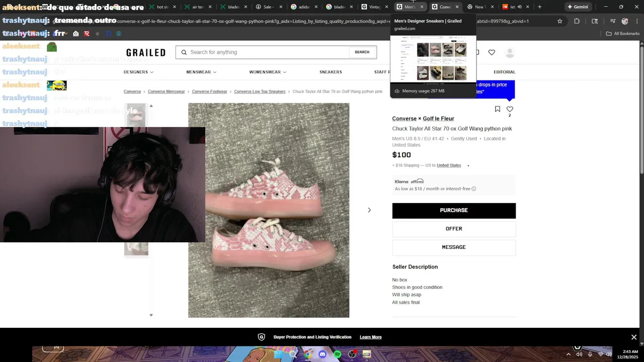Open Chrome from the taskbar

pos(307,354)
